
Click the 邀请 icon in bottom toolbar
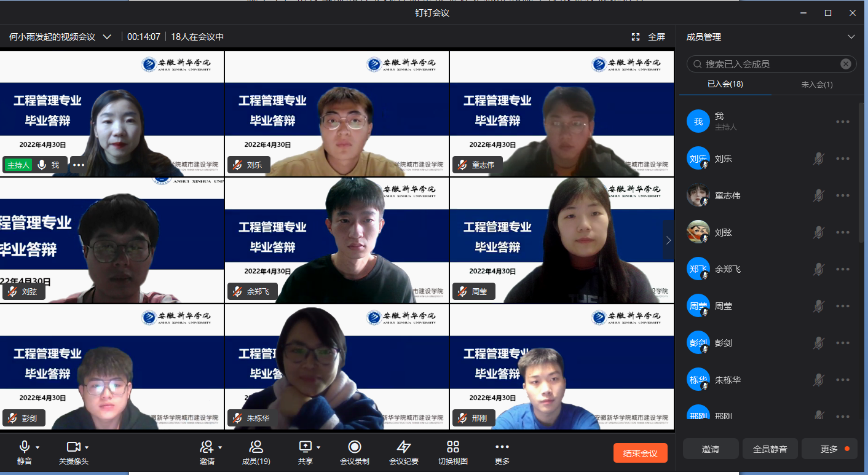(207, 447)
